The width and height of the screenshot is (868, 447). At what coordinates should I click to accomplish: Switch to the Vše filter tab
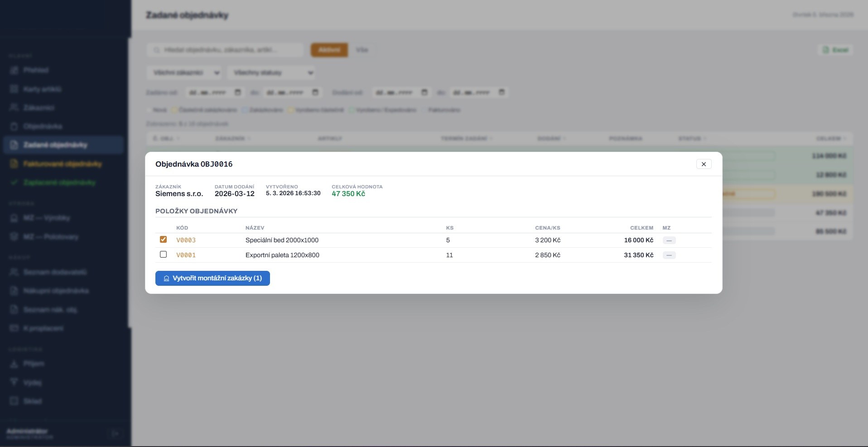(362, 50)
